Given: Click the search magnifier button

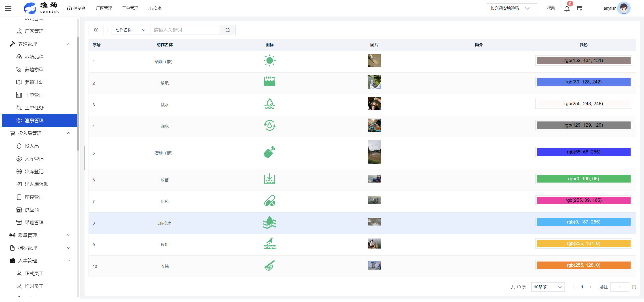Looking at the screenshot, I should [x=227, y=30].
